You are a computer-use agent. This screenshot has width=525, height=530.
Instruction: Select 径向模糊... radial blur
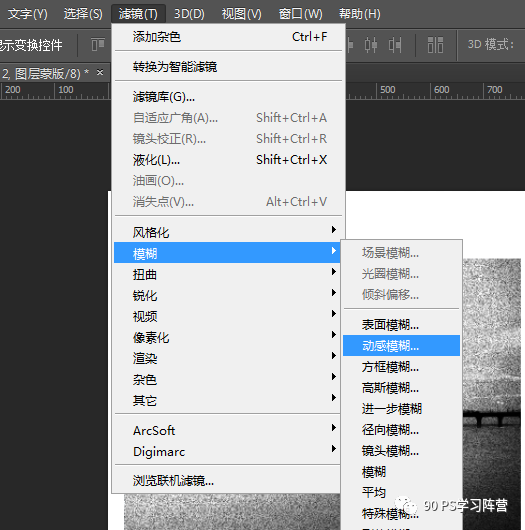tap(401, 429)
